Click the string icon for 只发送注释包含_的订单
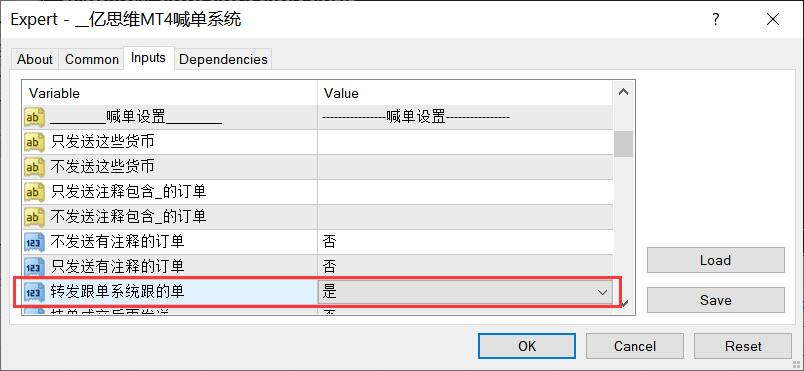The height and width of the screenshot is (371, 804). (x=34, y=192)
